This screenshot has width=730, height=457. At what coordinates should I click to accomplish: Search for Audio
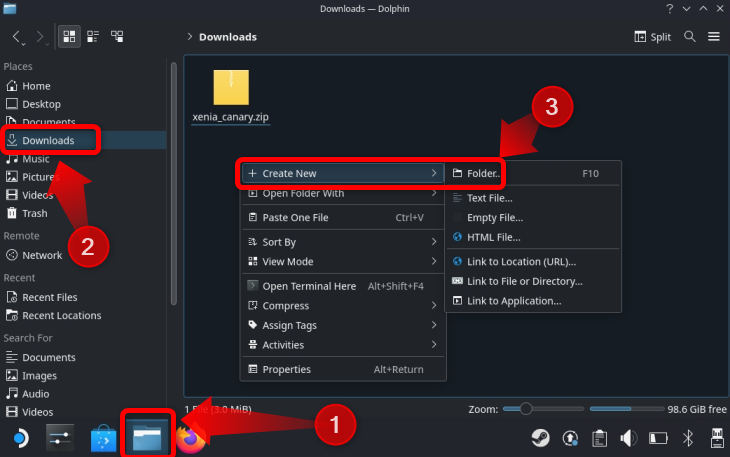pyautogui.click(x=27, y=394)
